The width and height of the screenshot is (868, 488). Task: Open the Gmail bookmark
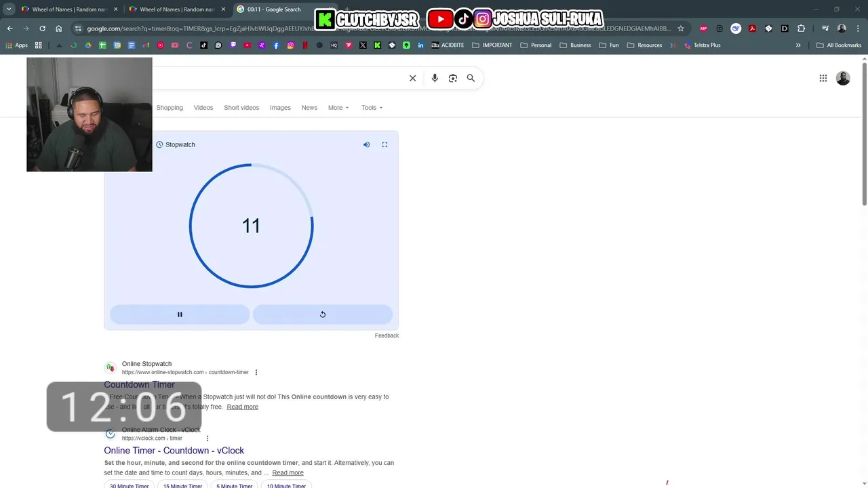(146, 45)
